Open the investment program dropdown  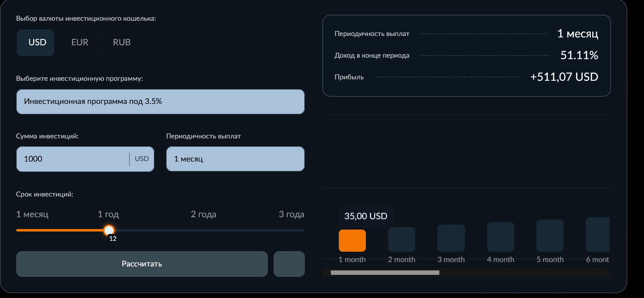pyautogui.click(x=160, y=101)
